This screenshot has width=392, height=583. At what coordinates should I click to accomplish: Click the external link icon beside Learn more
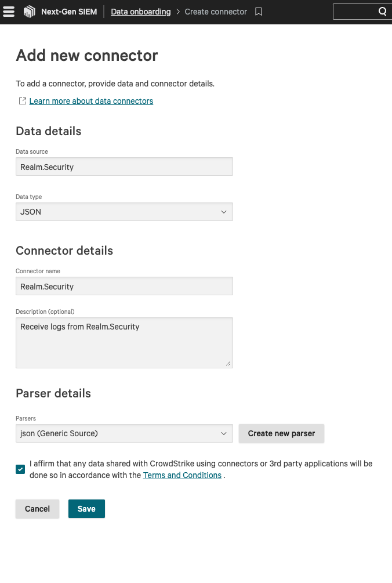(x=23, y=101)
